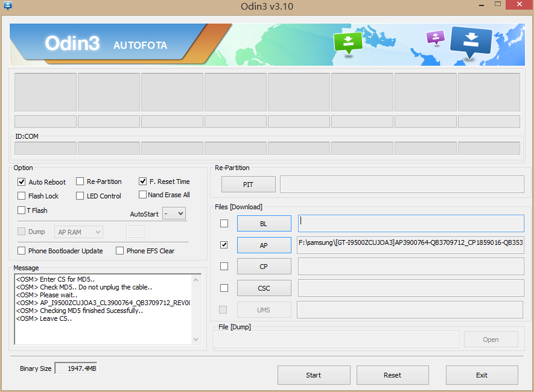Image resolution: width=534 pixels, height=392 pixels.
Task: Click the BL file path input field
Action: click(411, 224)
